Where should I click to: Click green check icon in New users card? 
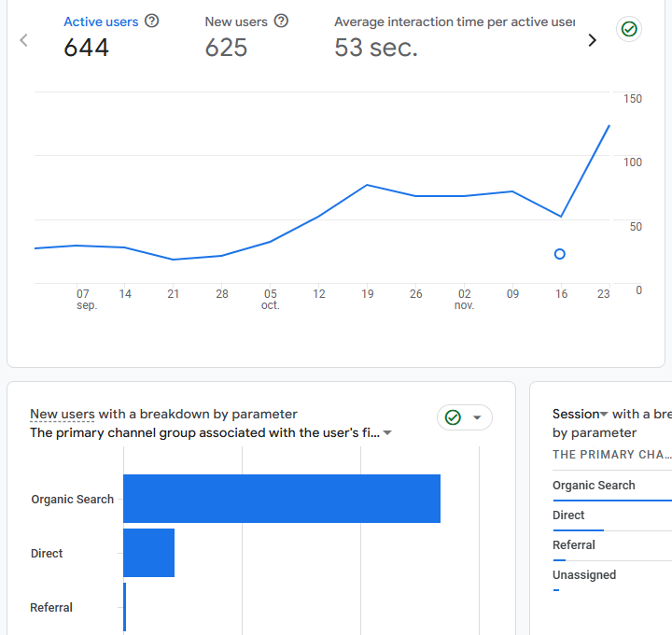454,417
